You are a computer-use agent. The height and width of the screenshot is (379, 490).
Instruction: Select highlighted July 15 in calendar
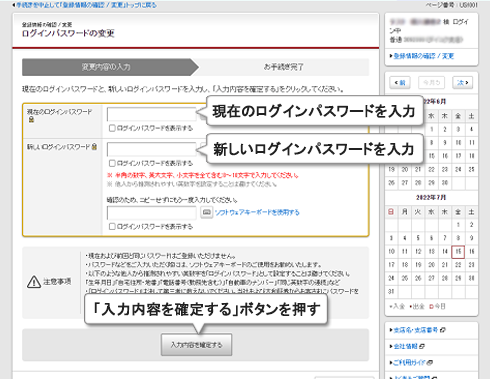(458, 252)
